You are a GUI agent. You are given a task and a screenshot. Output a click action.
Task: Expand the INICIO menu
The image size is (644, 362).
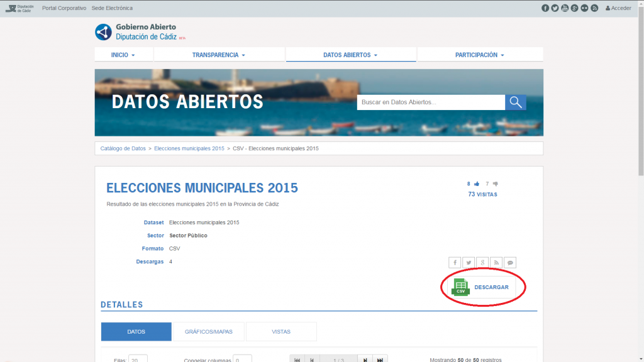pyautogui.click(x=123, y=55)
